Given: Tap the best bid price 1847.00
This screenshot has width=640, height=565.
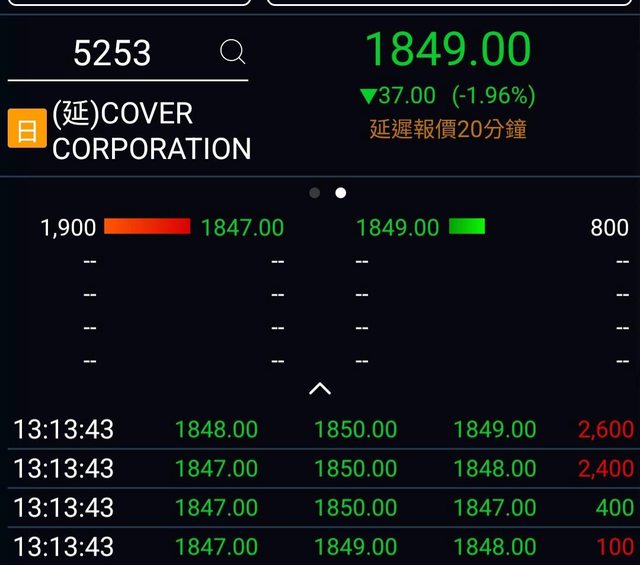Looking at the screenshot, I should tap(242, 228).
